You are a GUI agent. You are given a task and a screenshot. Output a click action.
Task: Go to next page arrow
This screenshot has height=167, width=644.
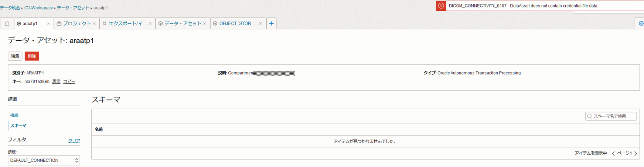[x=636, y=153]
